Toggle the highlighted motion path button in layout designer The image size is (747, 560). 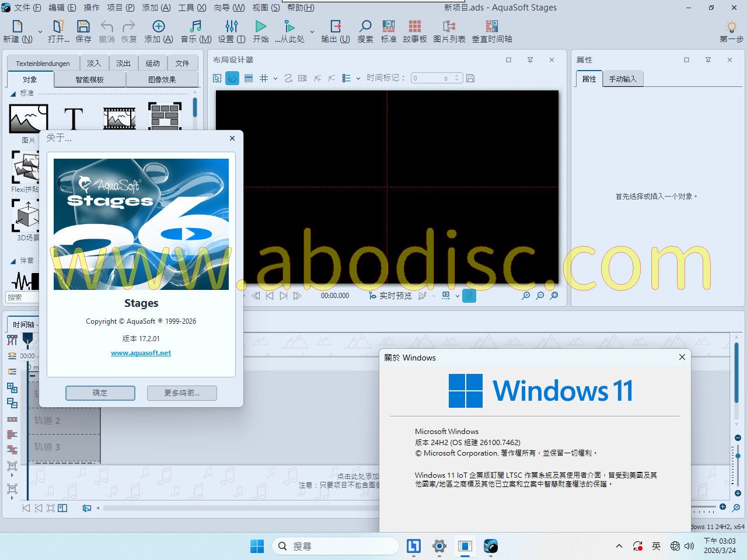pos(232,78)
